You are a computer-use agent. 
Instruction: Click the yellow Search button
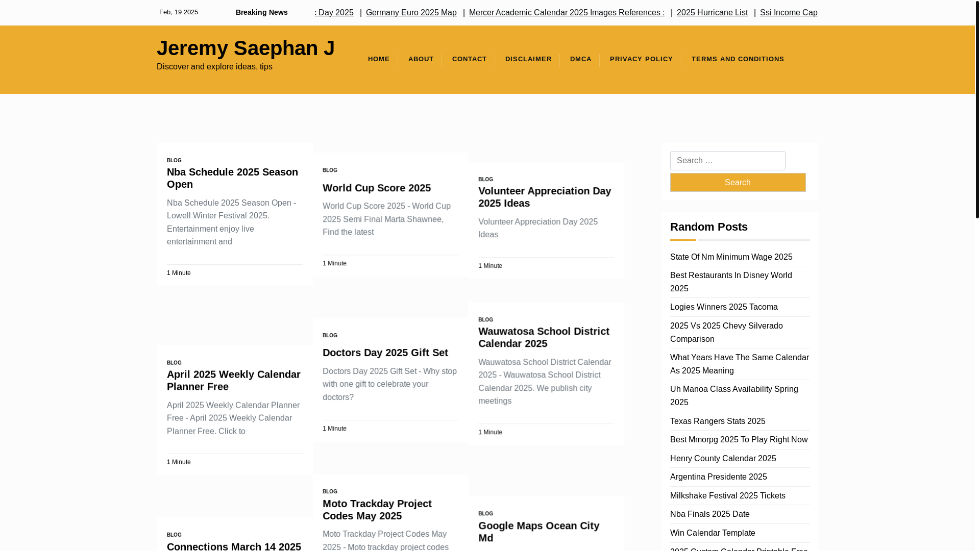pyautogui.click(x=738, y=183)
